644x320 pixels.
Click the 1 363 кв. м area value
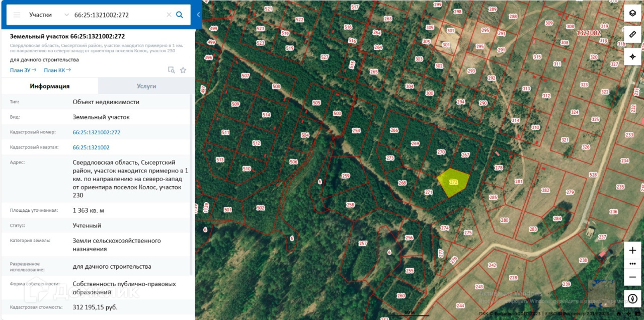tap(89, 210)
